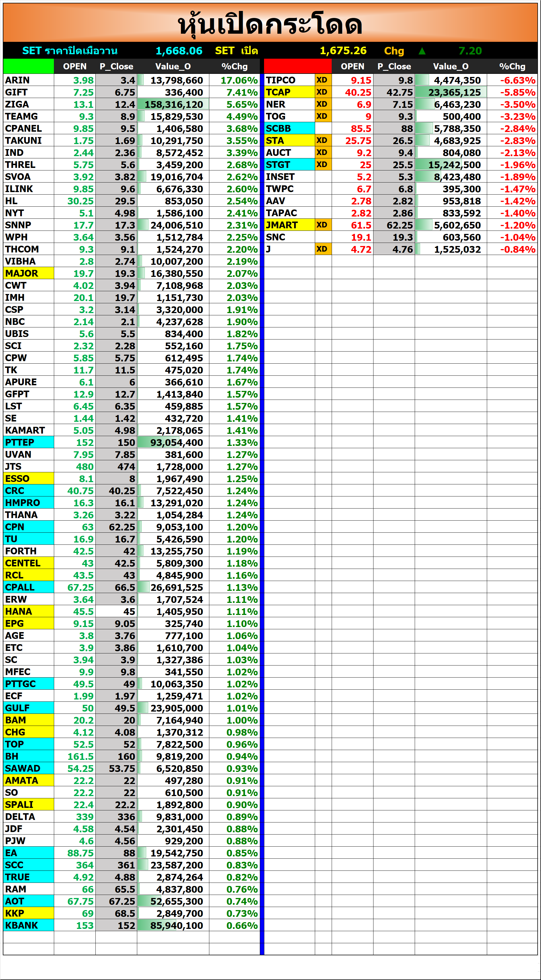The width and height of the screenshot is (541, 980).
Task: Click the SET open value 1,675.26
Action: (x=343, y=51)
